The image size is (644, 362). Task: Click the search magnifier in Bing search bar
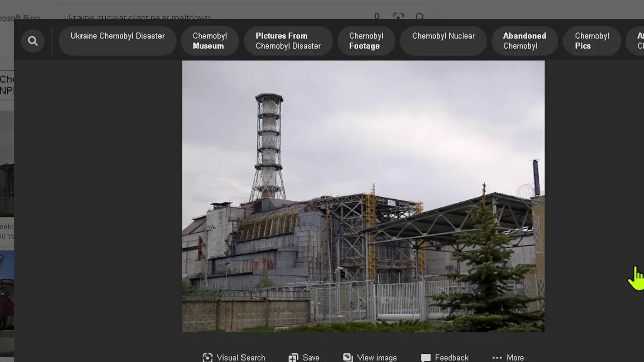(419, 17)
